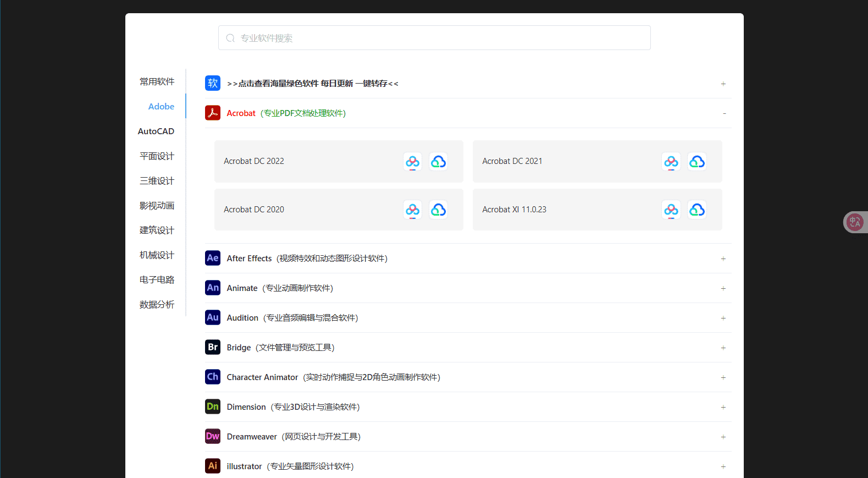868x478 pixels.
Task: Click the red Acrobat PDF icon
Action: [213, 113]
